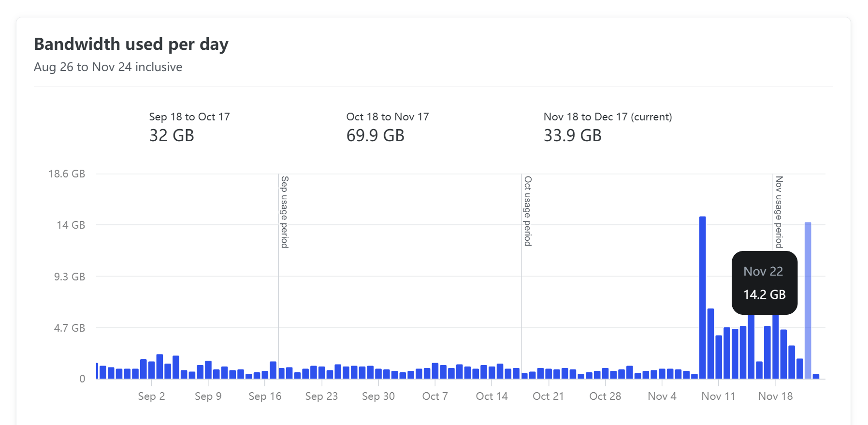
Task: Click the 14 GB axis label
Action: pos(71,225)
